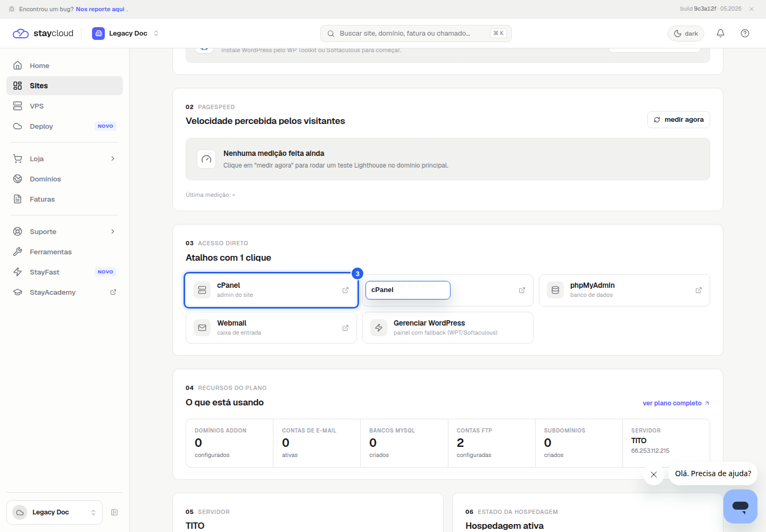Click the Ferramentas wrench icon

click(x=18, y=252)
